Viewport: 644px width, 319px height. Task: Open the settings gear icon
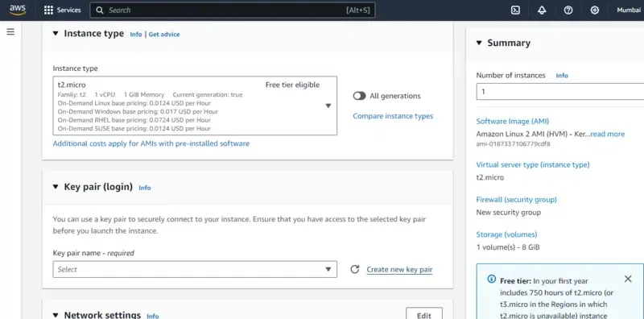coord(594,10)
